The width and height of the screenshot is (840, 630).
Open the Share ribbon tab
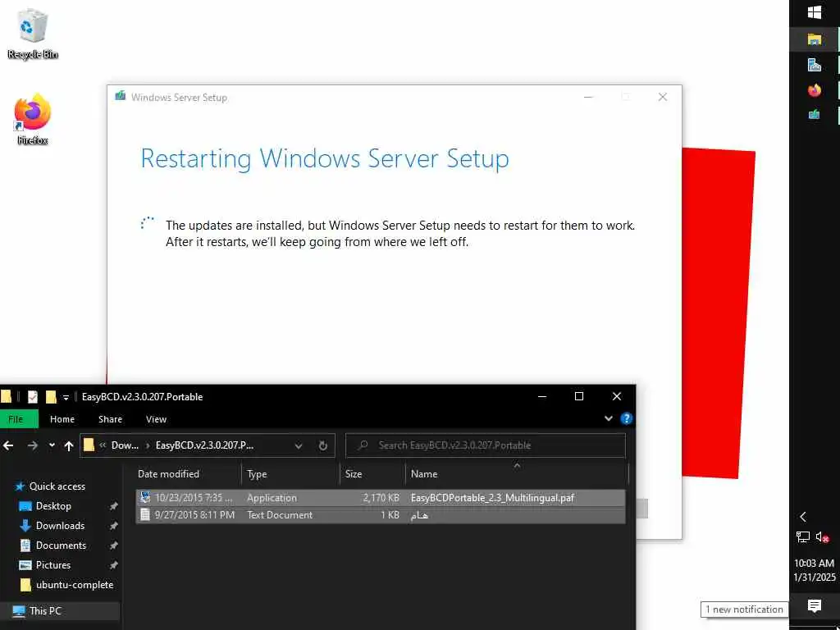pyautogui.click(x=111, y=419)
